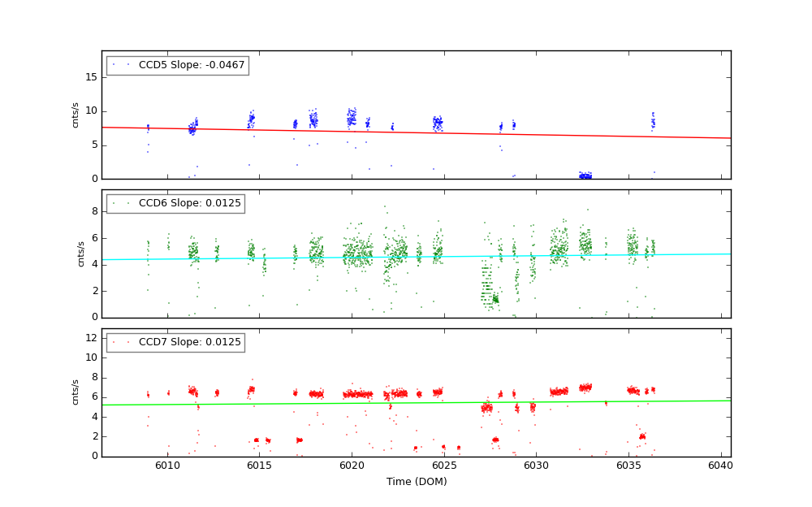This screenshot has width=812, height=507.
Task: Click the cnts/s label of CCD7 panel
Action: [x=76, y=392]
